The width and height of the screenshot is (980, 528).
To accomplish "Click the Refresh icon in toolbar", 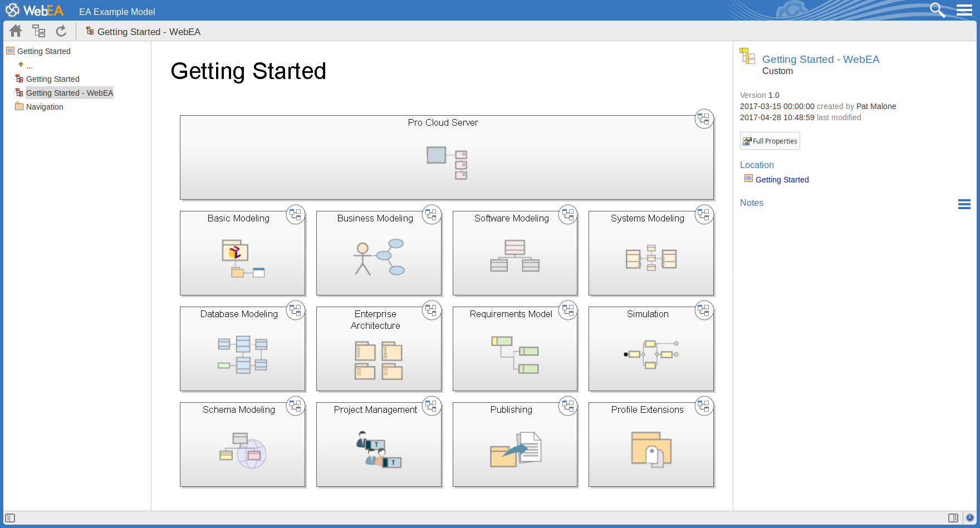I will coord(61,31).
